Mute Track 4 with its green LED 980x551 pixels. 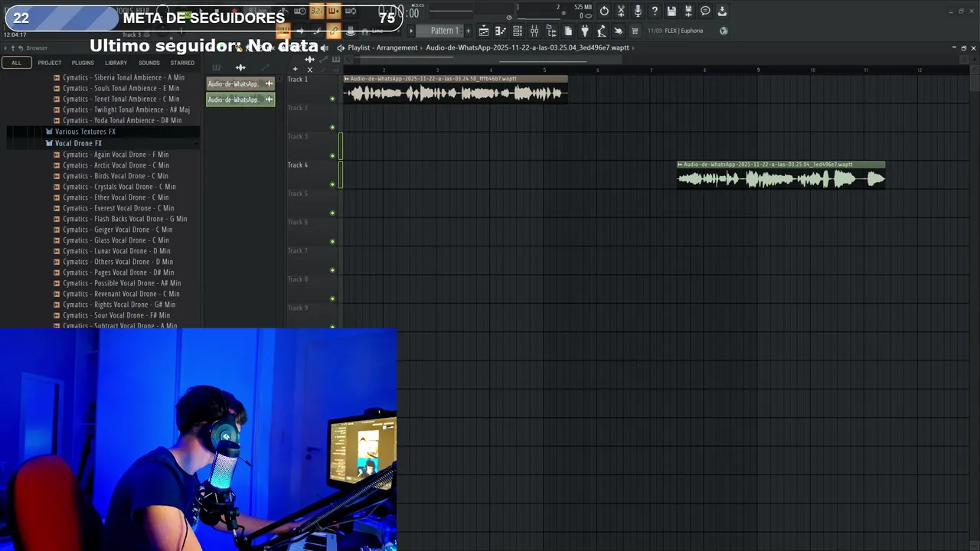[332, 184]
